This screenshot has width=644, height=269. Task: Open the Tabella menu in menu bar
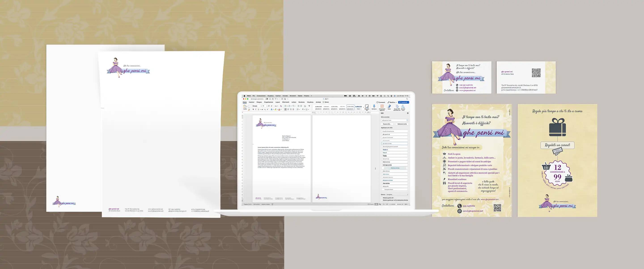(x=300, y=96)
